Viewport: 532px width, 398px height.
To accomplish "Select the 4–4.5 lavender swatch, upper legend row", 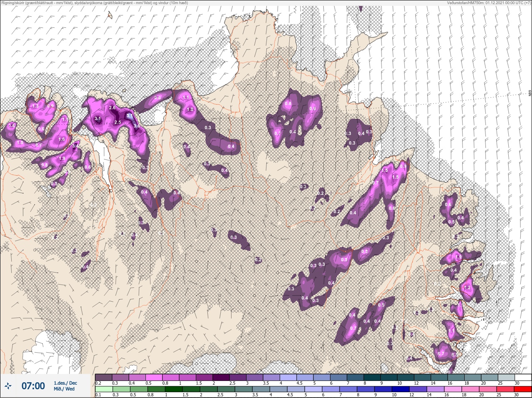I will (289, 377).
